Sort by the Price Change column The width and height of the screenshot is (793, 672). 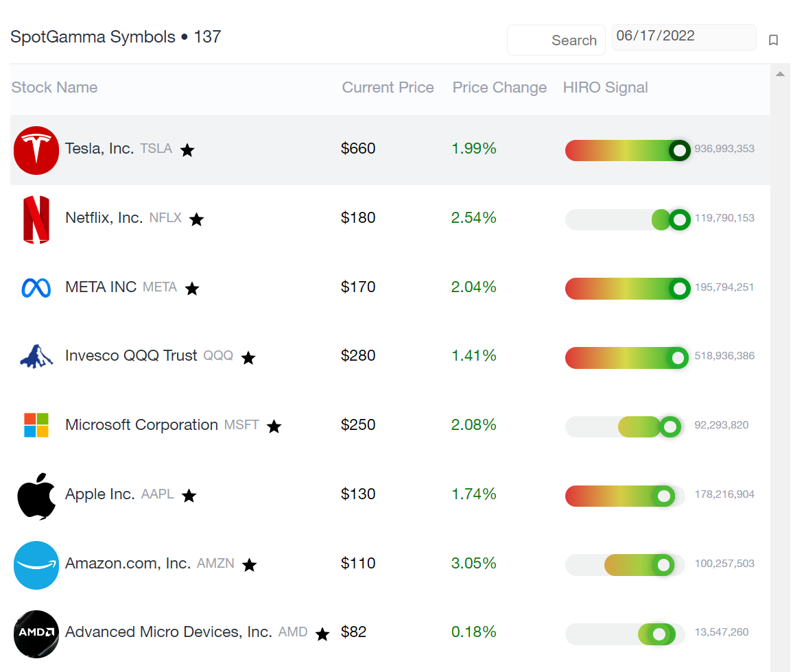(x=499, y=88)
